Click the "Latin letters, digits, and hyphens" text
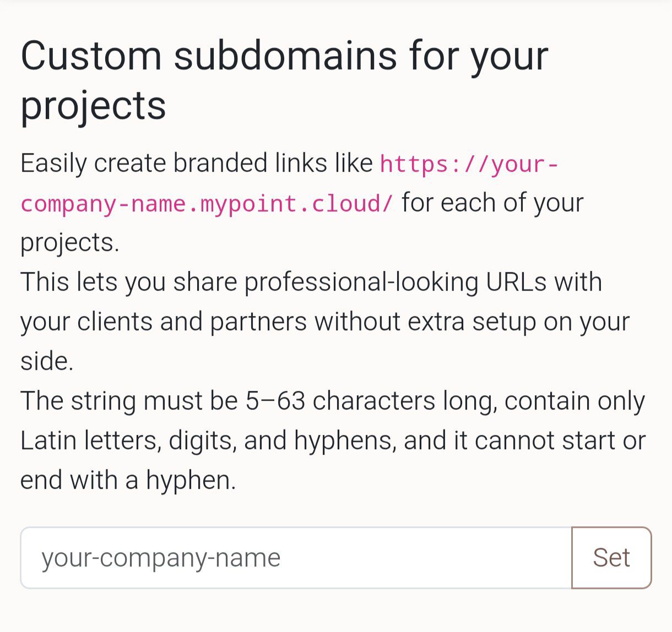Screen dimensions: 672x632 click(208, 440)
